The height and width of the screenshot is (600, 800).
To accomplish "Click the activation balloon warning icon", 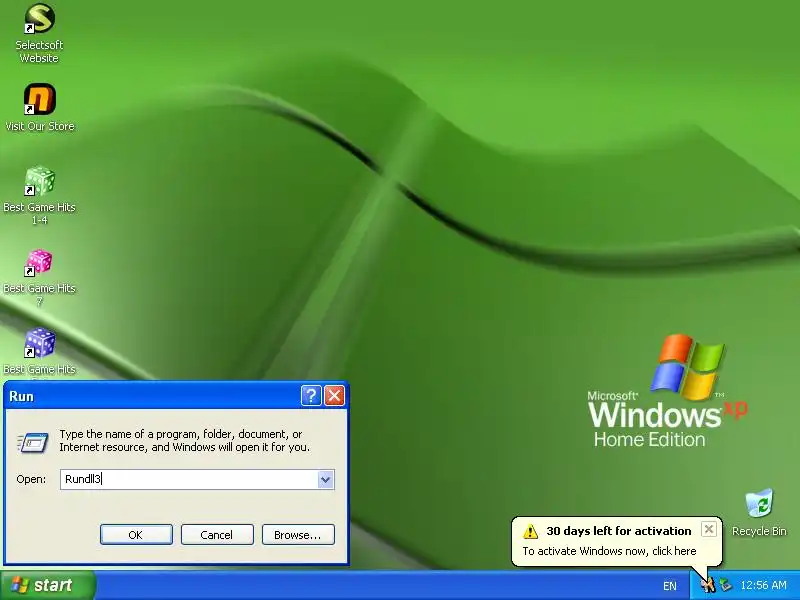I will pyautogui.click(x=530, y=531).
